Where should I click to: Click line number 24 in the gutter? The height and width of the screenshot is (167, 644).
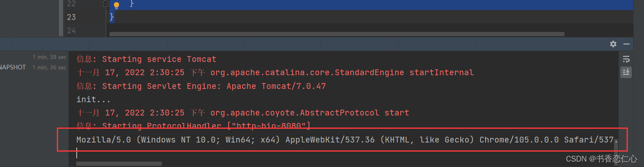71,30
